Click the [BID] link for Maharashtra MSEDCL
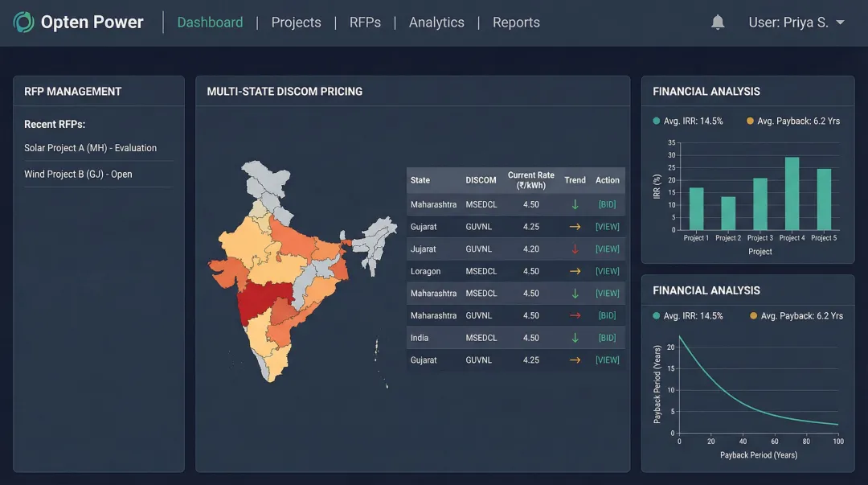Image resolution: width=868 pixels, height=485 pixels. tap(608, 204)
